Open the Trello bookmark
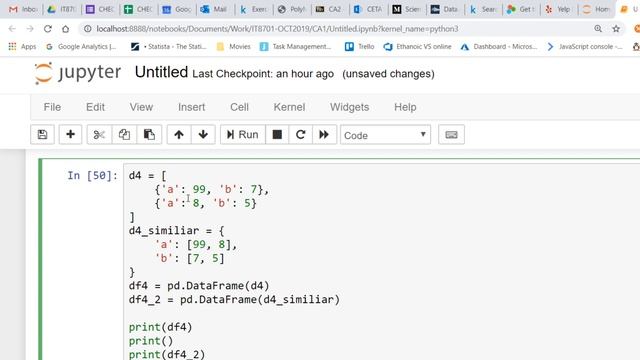This screenshot has height=360, width=640. click(360, 47)
